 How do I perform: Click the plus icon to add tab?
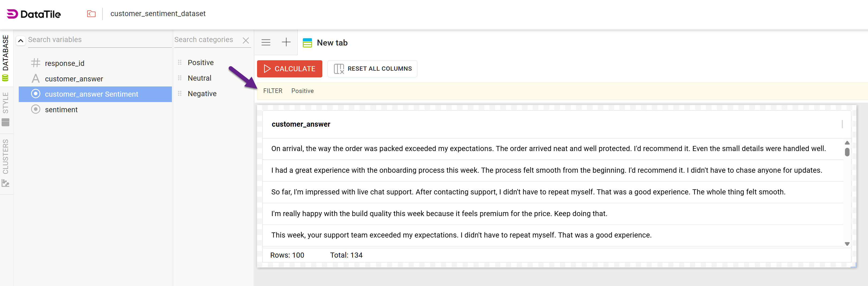(x=286, y=43)
